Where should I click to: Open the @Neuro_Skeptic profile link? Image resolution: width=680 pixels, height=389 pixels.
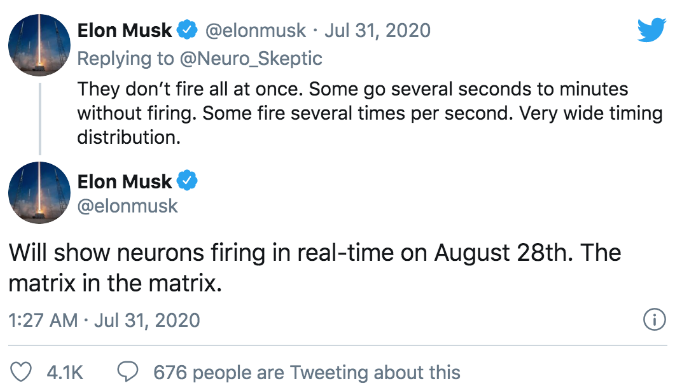click(251, 59)
